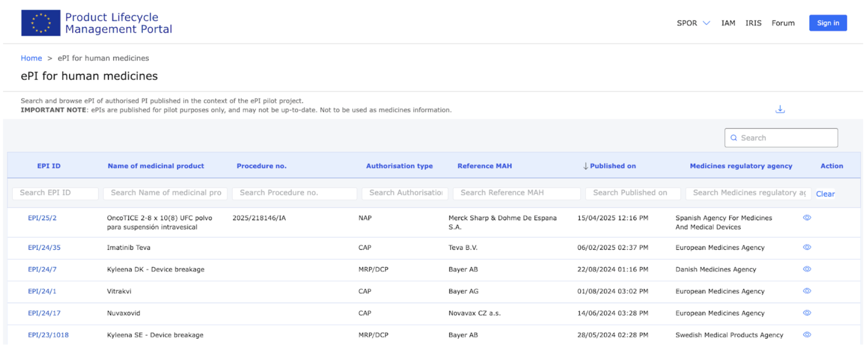Click the download icon above the table
Screen dimensions: 868x345
pos(780,109)
